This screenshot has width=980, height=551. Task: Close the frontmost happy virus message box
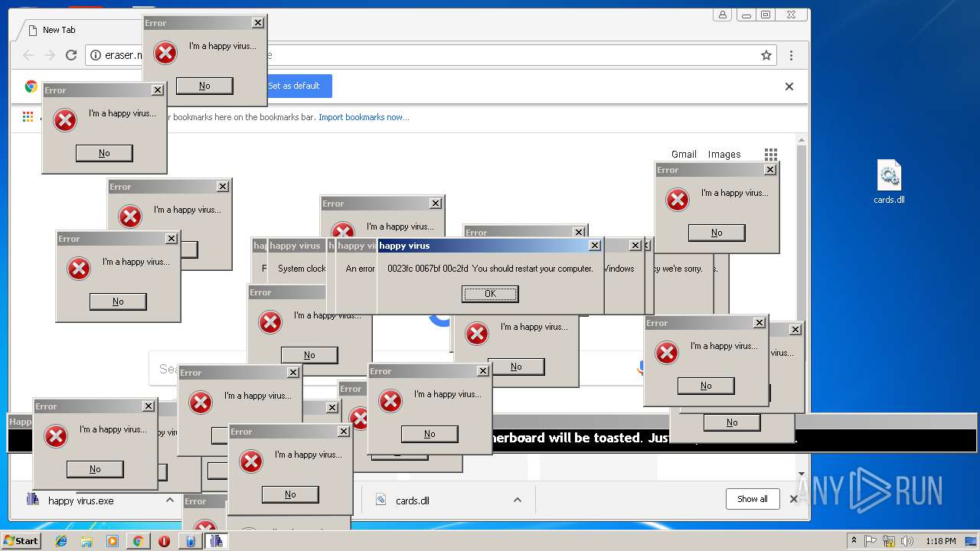click(x=595, y=246)
